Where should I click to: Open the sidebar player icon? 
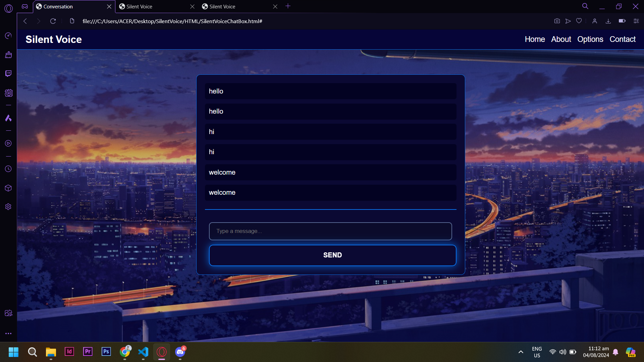tap(8, 143)
